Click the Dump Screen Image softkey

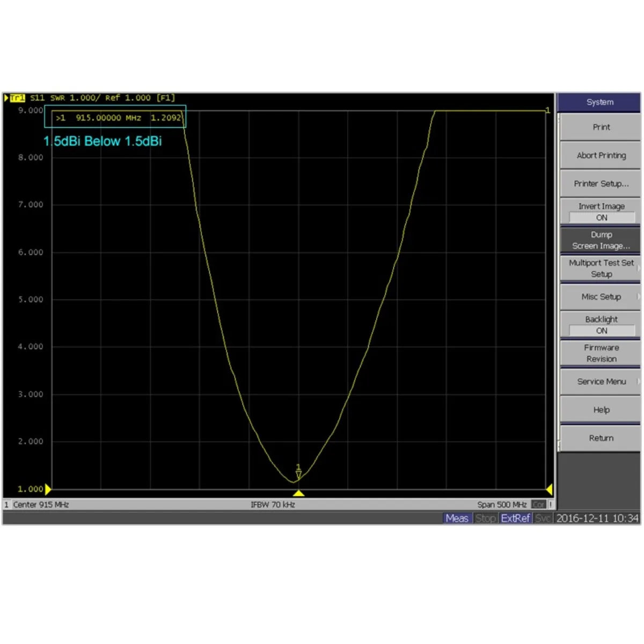pos(600,240)
